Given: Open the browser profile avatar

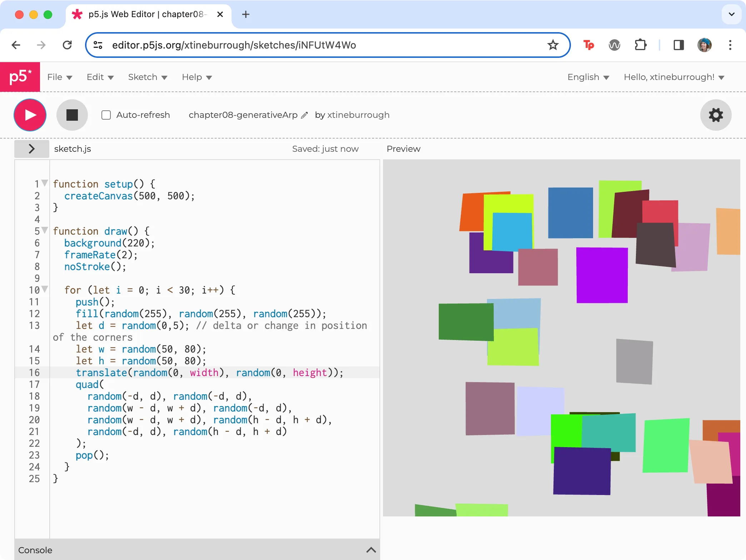Looking at the screenshot, I should (705, 45).
